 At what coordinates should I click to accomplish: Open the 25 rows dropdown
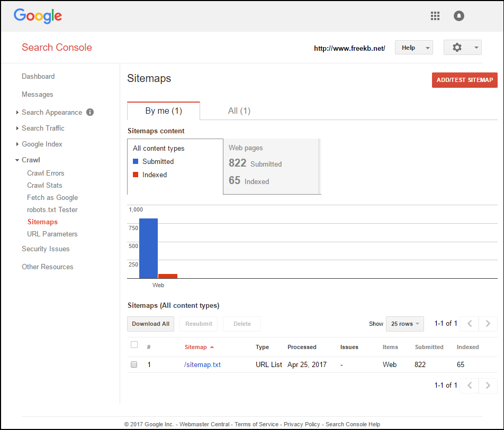point(404,324)
